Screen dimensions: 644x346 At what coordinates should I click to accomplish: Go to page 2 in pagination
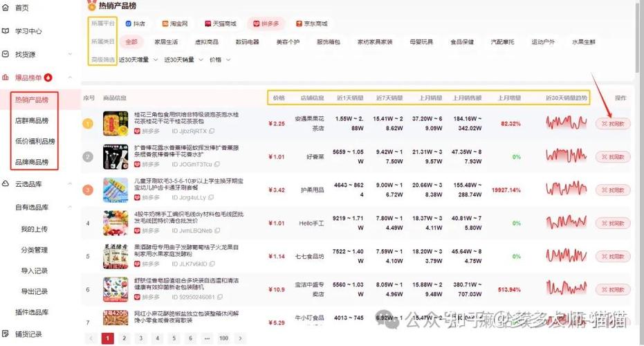[x=124, y=338]
